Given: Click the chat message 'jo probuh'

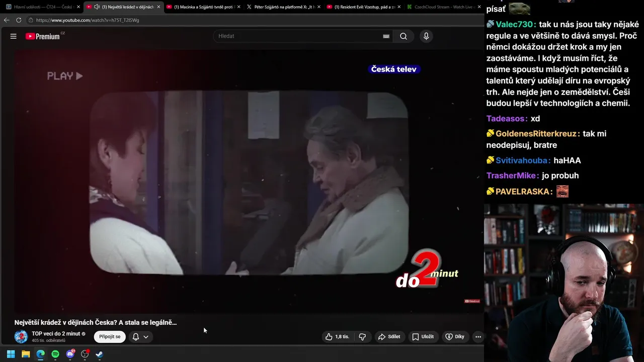Looking at the screenshot, I should coord(560,175).
